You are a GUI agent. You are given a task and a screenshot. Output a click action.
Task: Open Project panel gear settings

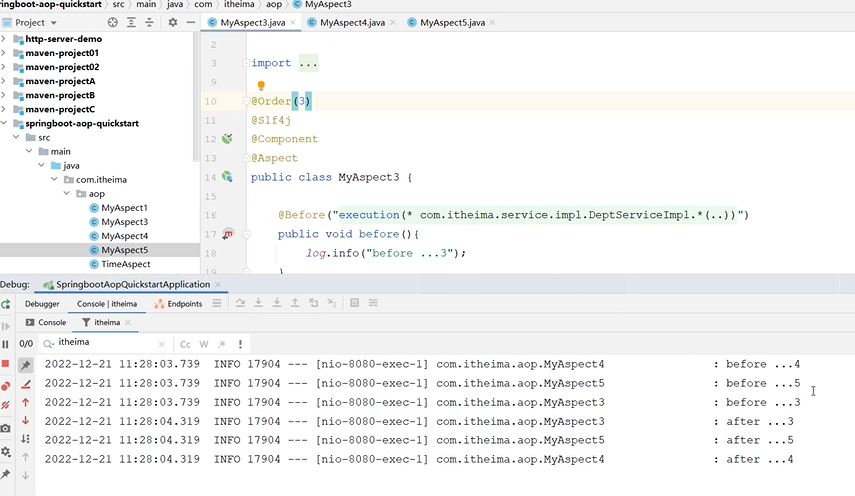(x=172, y=22)
